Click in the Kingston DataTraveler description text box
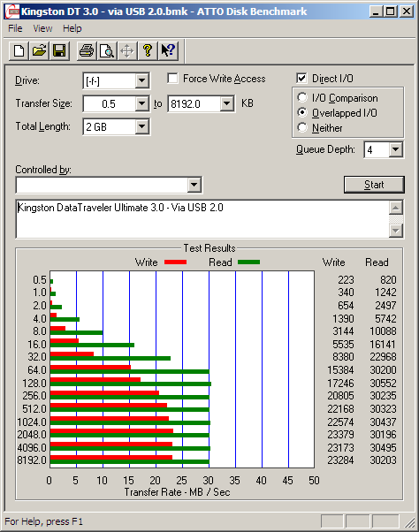 (x=202, y=219)
